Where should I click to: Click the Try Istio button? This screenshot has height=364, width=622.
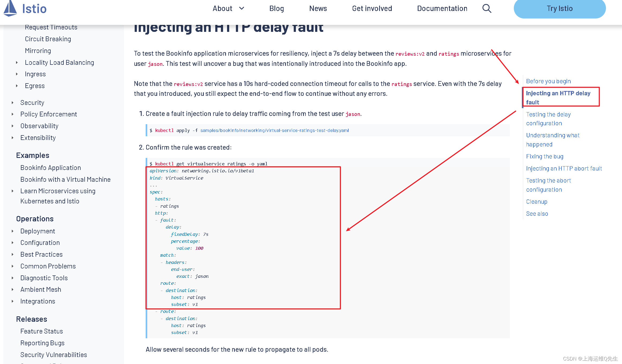point(560,9)
